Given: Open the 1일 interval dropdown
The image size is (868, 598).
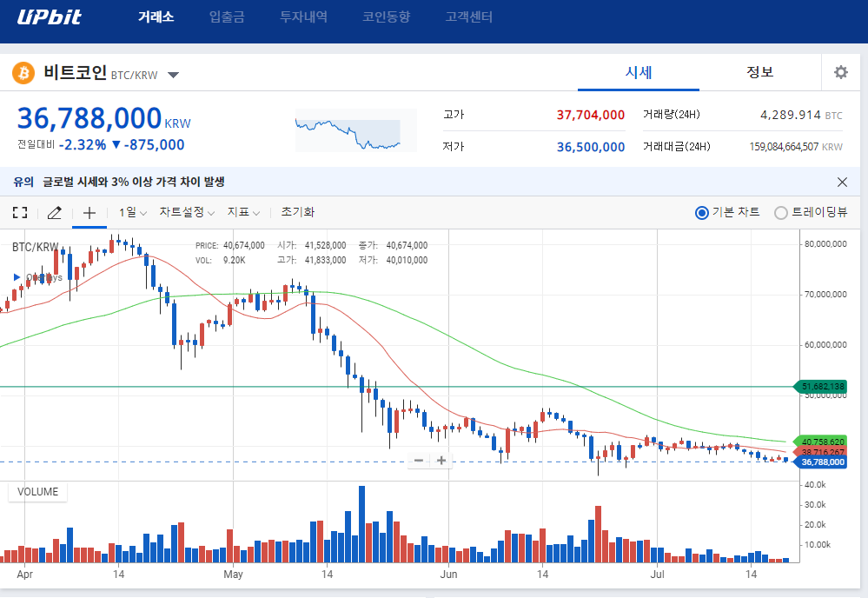Looking at the screenshot, I should pyautogui.click(x=133, y=212).
